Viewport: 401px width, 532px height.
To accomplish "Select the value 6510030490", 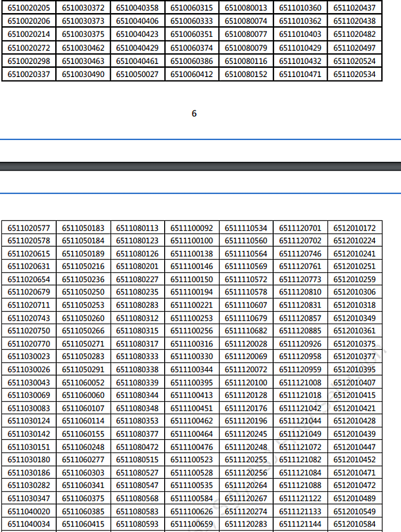I will coord(83,74).
